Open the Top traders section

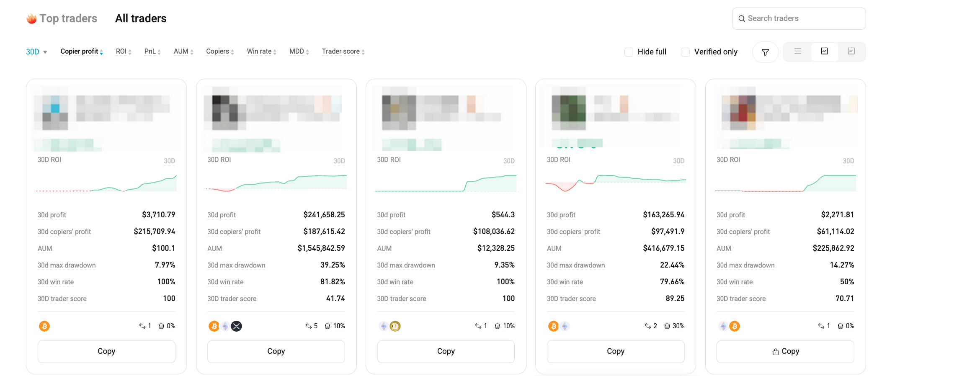[61, 18]
